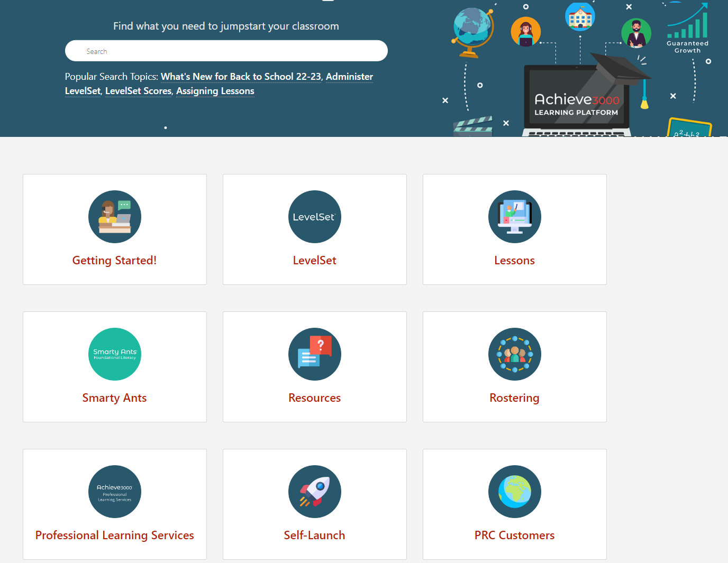This screenshot has width=728, height=563.
Task: Select the Rostering title link
Action: [515, 398]
